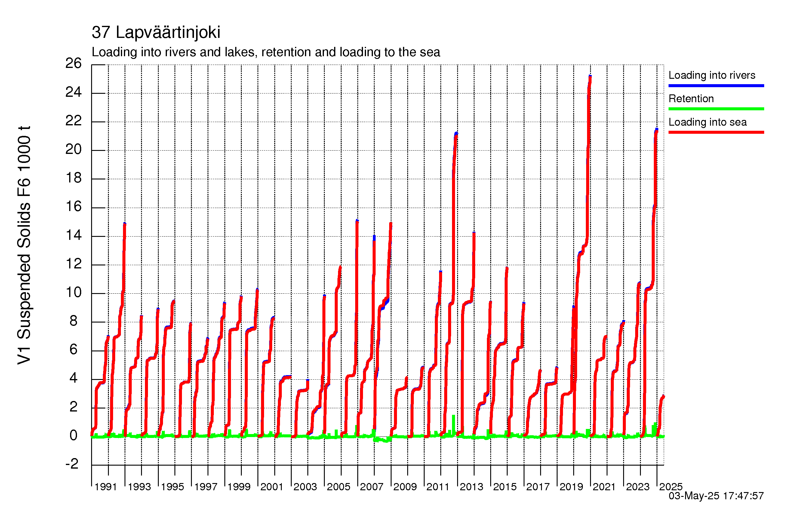
Task: Click the y-axis value 26
Action: 73,63
